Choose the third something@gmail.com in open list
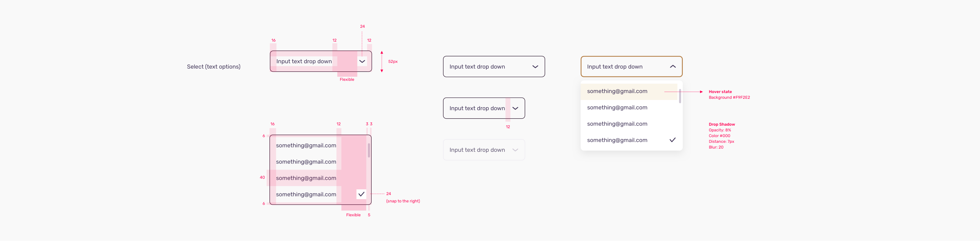The image size is (980, 241). 617,124
